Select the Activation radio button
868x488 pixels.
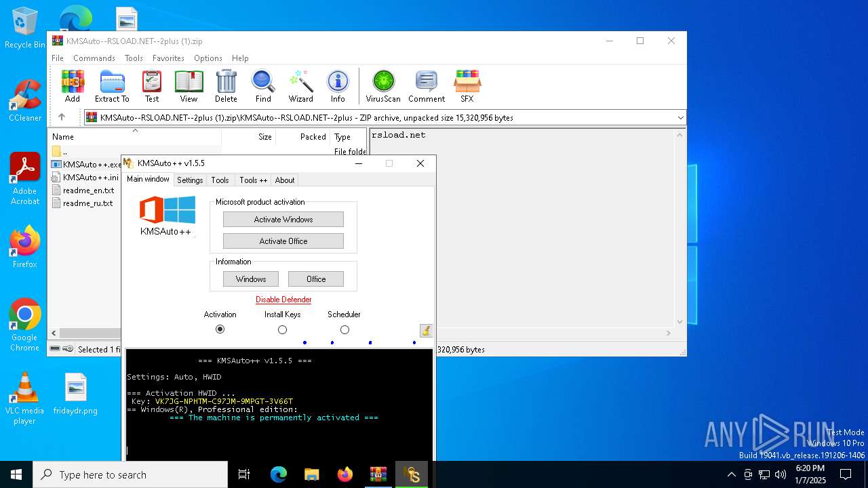click(x=220, y=329)
